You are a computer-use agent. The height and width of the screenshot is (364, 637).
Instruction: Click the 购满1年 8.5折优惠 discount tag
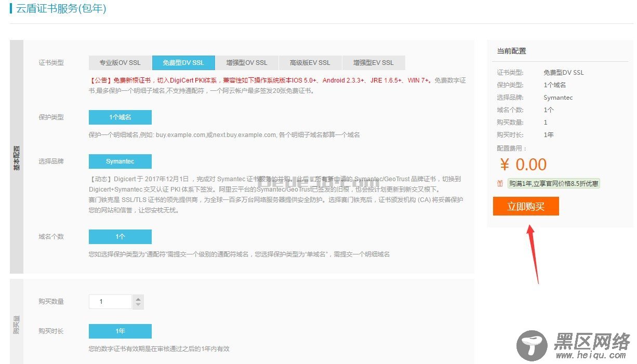(x=554, y=183)
